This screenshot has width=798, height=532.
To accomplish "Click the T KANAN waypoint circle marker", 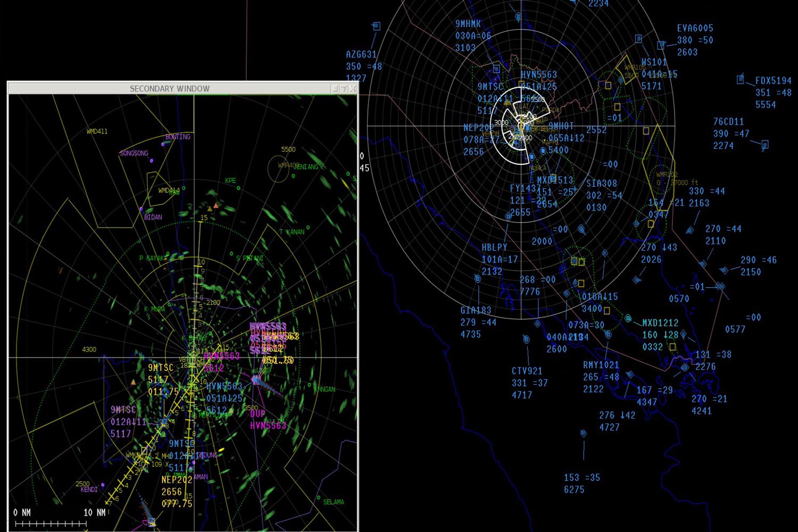I will coord(308,228).
